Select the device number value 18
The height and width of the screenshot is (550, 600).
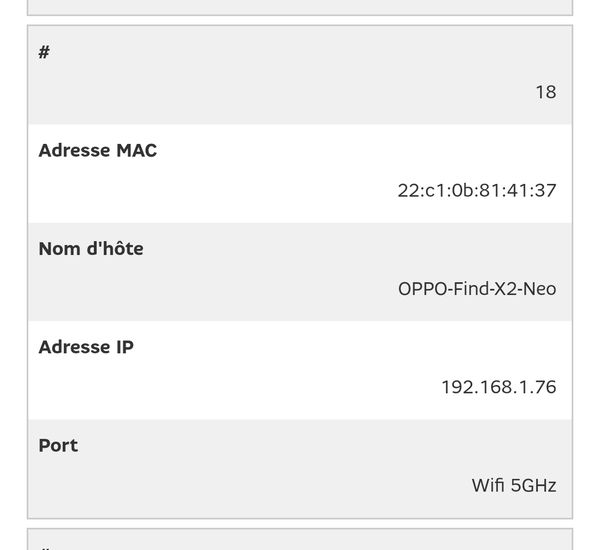point(545,92)
